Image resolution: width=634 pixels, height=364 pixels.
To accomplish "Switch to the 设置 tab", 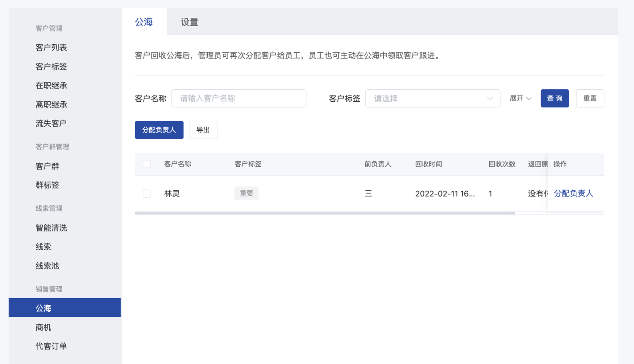I will (x=189, y=22).
